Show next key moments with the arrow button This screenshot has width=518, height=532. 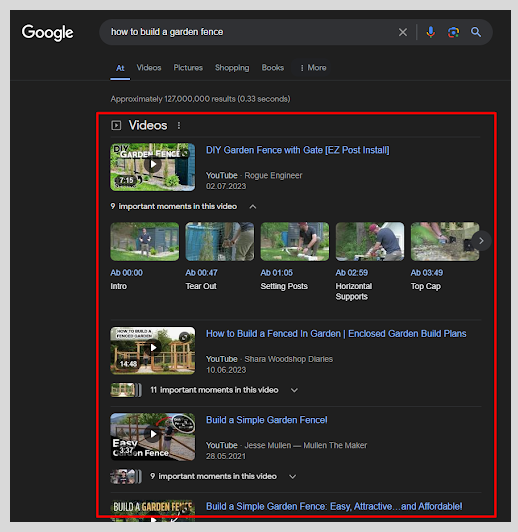click(x=481, y=241)
